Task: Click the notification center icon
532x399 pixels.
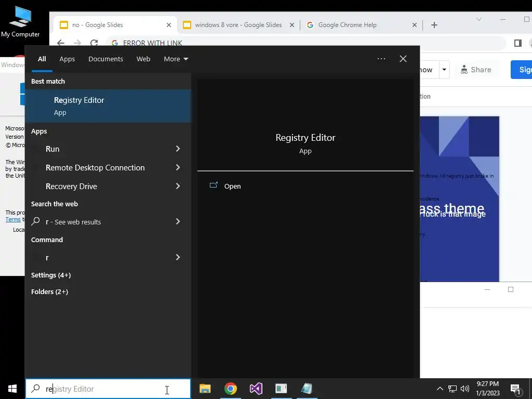Action: pyautogui.click(x=515, y=389)
